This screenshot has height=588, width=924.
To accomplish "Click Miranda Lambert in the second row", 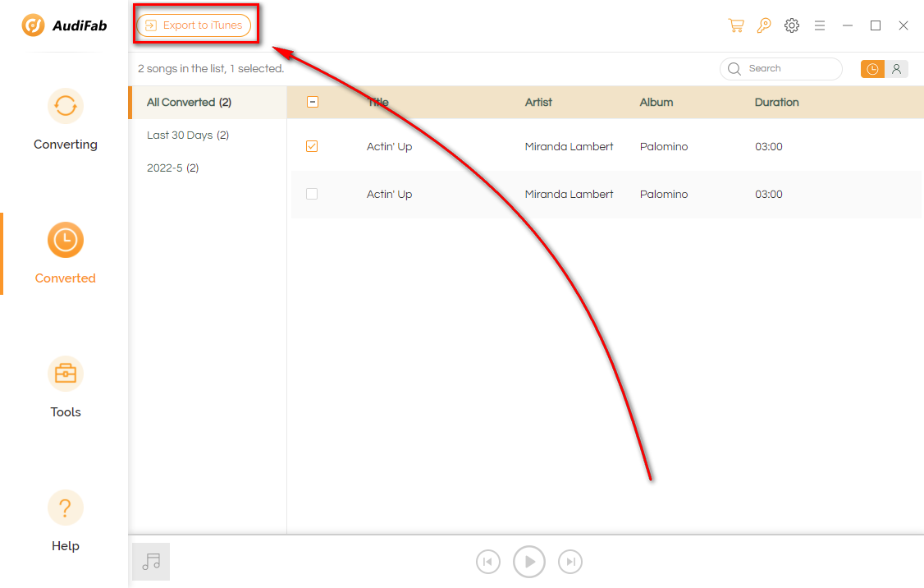I will (x=569, y=194).
